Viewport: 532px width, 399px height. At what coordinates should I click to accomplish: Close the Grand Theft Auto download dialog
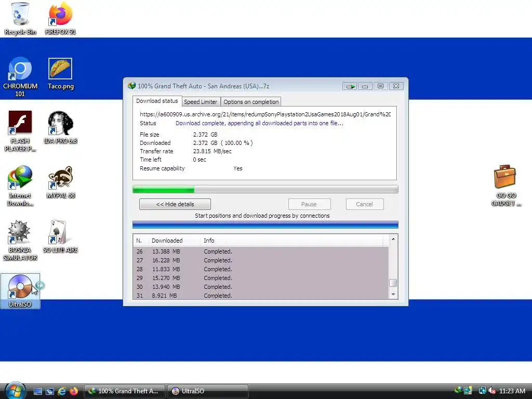coord(396,86)
